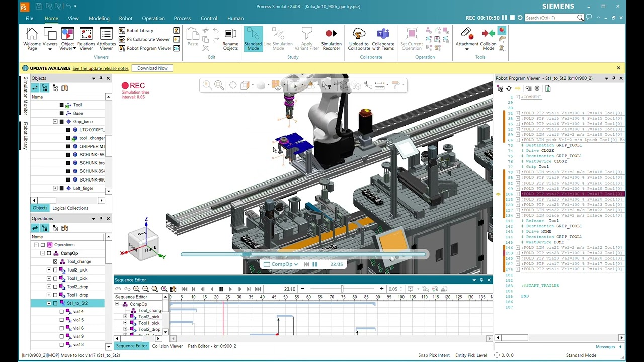Click in the Search (Ctrl+F) field
This screenshot has height=362, width=644.
click(x=550, y=18)
